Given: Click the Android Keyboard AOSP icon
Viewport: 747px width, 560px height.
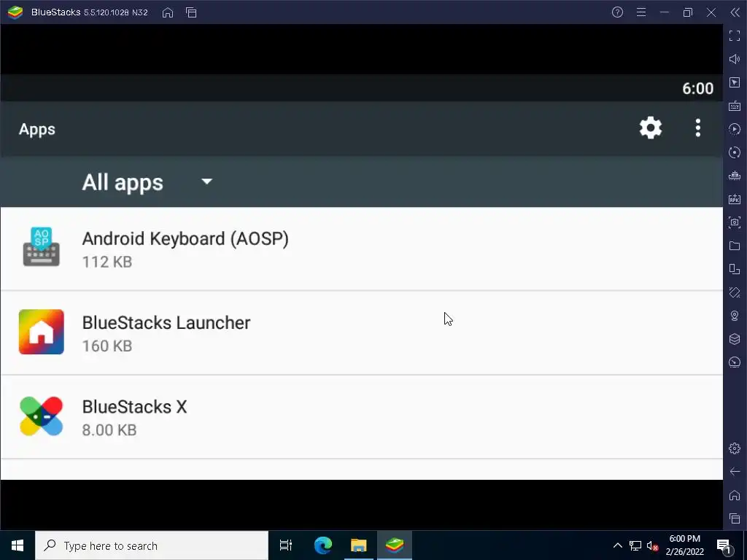Looking at the screenshot, I should [x=42, y=246].
